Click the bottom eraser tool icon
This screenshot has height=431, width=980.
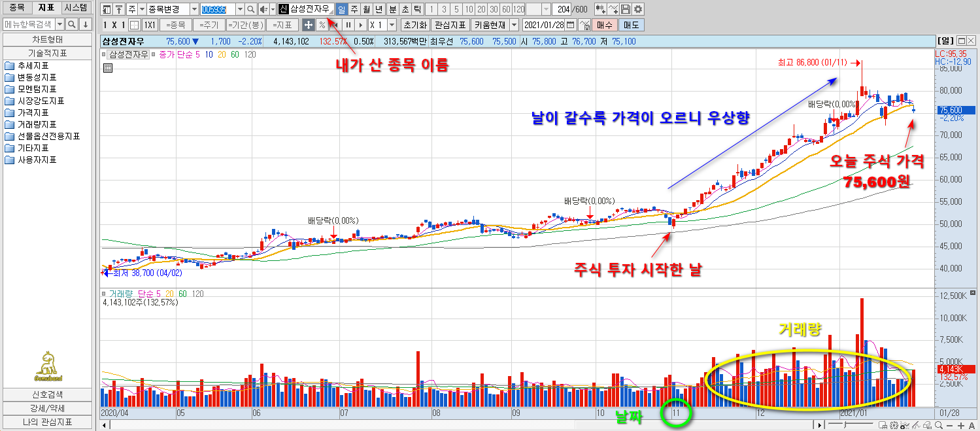(927, 425)
